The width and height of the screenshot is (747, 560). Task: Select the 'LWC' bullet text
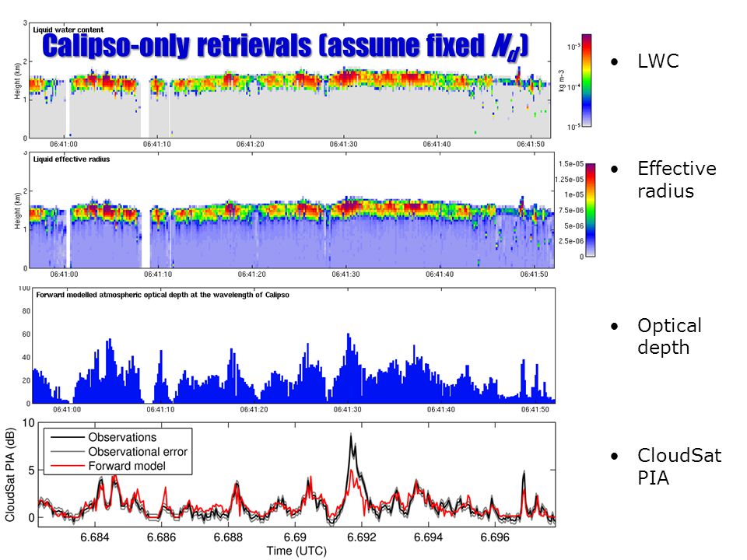(x=658, y=61)
